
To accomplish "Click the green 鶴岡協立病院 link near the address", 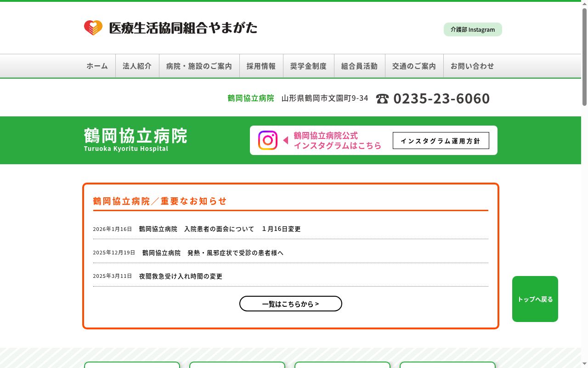I will (x=251, y=98).
